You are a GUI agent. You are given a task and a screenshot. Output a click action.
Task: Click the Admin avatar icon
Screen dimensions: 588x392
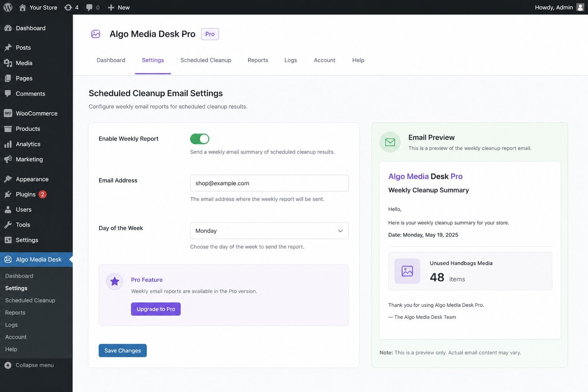click(580, 7)
